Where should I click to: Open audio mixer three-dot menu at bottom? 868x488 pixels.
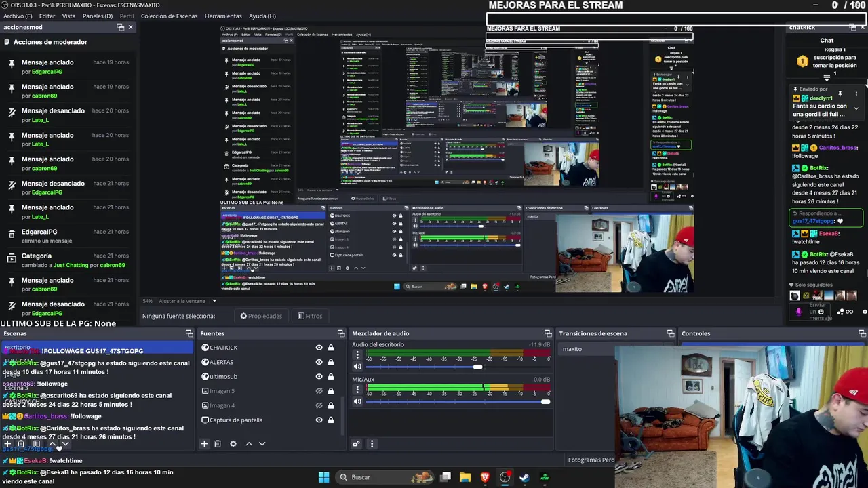click(x=372, y=444)
